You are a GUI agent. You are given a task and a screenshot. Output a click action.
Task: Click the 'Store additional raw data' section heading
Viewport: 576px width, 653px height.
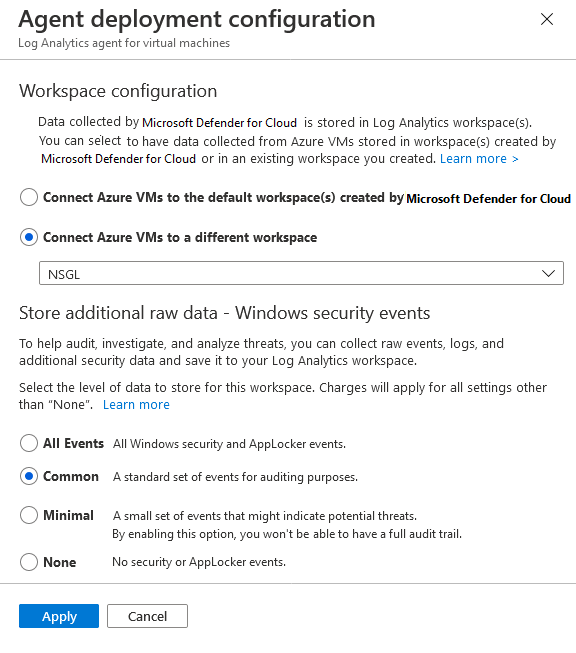pos(224,313)
